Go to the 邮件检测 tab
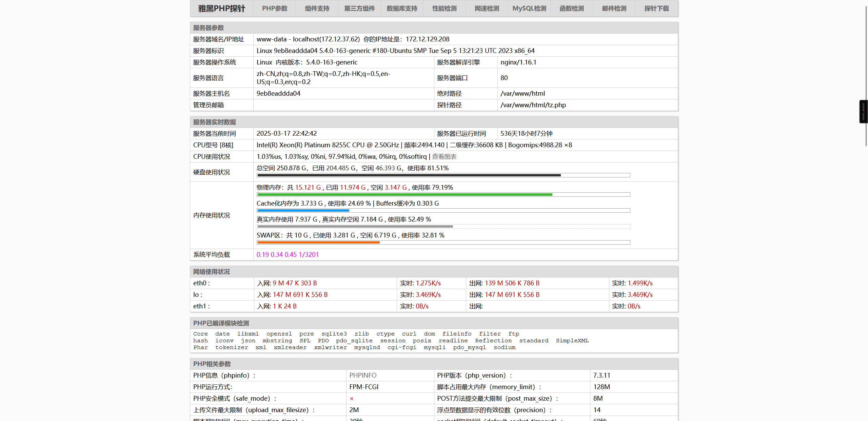The image size is (868, 421). (x=614, y=8)
